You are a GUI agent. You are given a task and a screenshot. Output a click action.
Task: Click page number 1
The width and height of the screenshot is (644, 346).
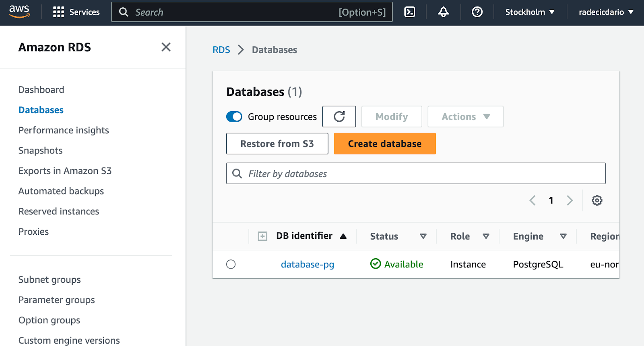point(551,200)
